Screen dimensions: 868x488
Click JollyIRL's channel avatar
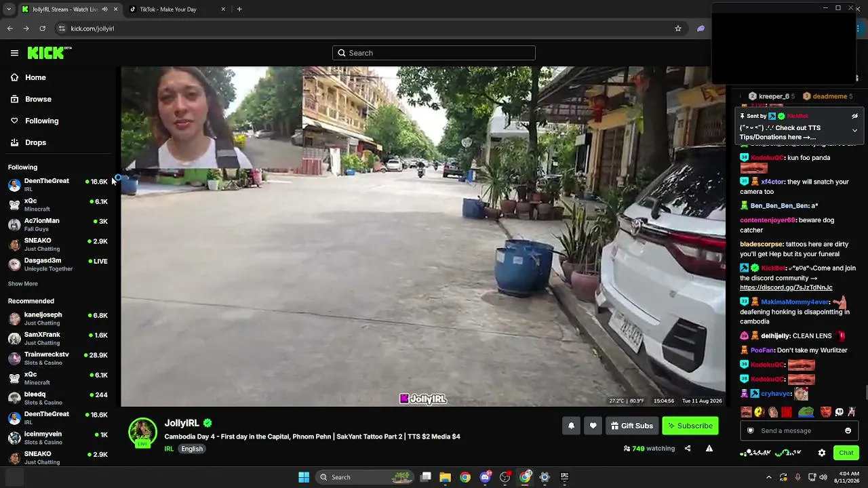coord(142,433)
